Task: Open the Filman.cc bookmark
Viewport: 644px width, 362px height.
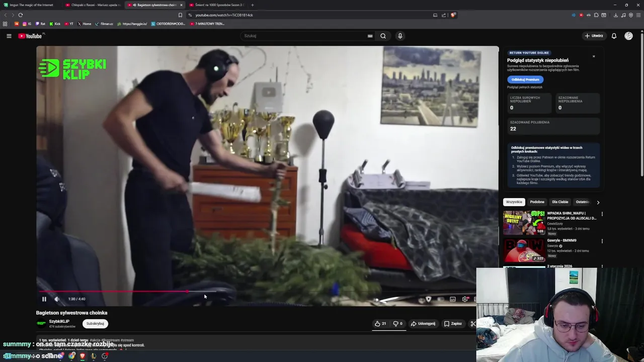Action: point(104,24)
